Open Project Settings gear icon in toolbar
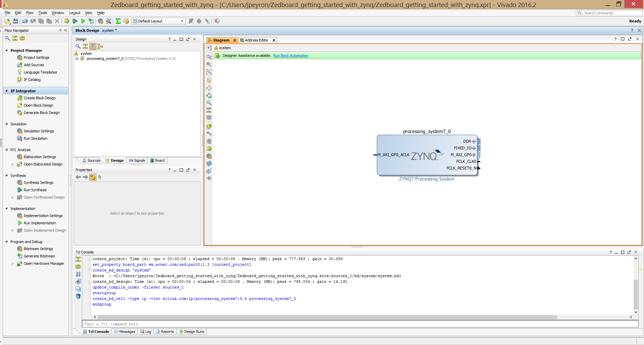Viewport: 644px width, 345px height. [x=101, y=21]
